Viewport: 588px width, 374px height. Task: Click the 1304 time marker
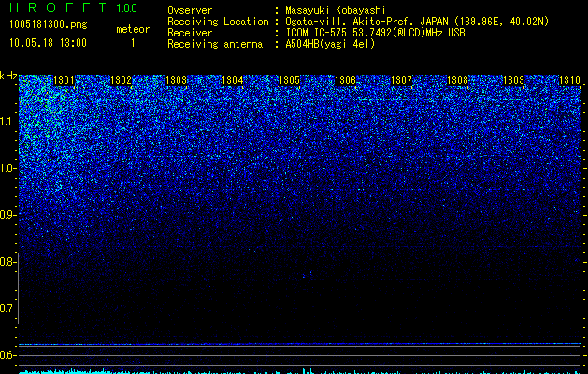pyautogui.click(x=233, y=80)
